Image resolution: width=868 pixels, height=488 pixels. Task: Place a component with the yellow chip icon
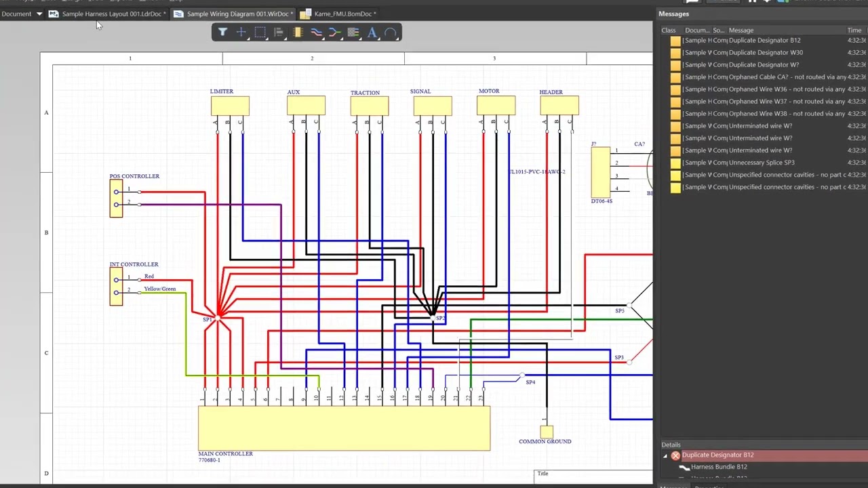[x=297, y=33]
